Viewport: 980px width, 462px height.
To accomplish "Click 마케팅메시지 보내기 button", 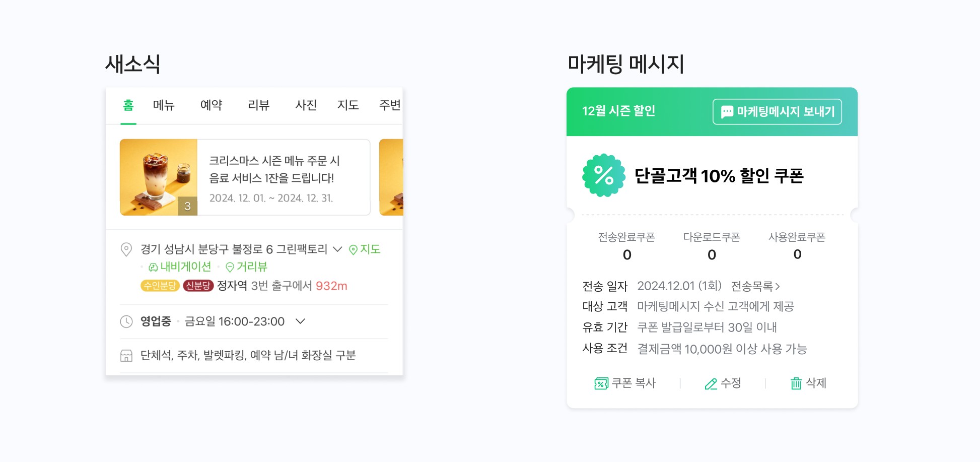I will [777, 112].
